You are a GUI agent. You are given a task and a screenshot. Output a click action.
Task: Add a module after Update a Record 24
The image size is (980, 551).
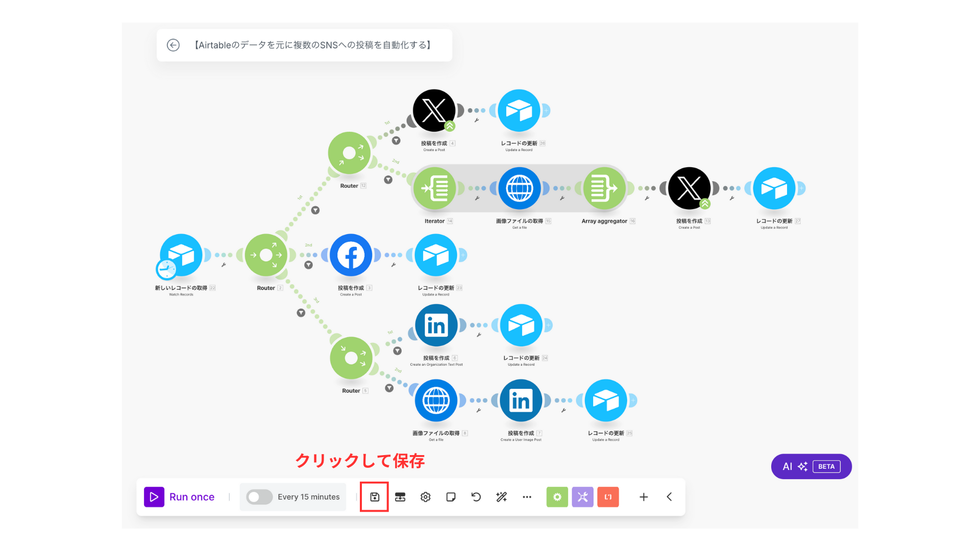(x=548, y=325)
